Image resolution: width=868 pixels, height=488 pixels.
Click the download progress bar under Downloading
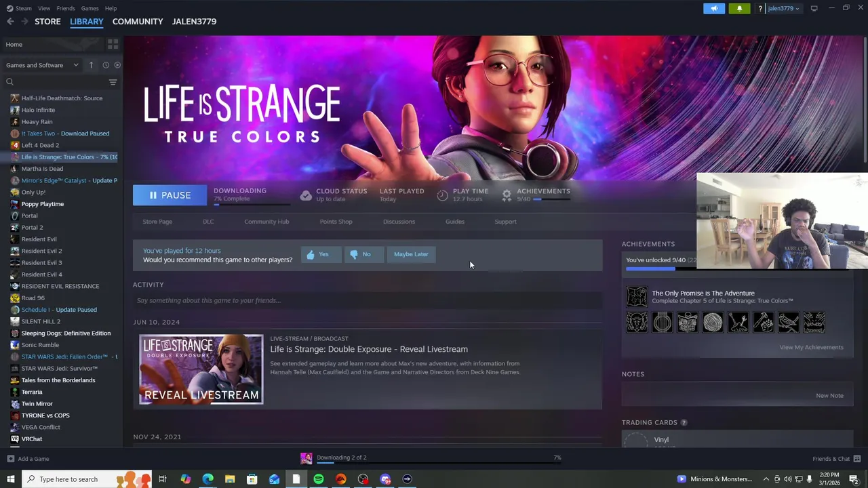click(x=251, y=204)
